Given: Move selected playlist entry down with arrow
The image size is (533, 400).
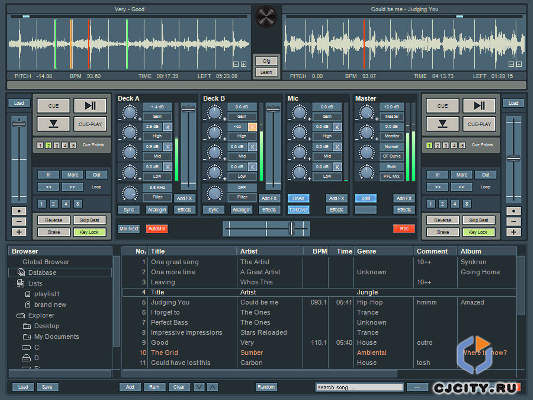Looking at the screenshot, I should click(x=199, y=387).
